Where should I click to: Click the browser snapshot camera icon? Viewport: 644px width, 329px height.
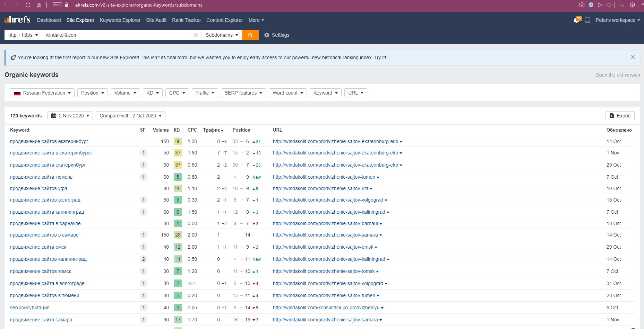[x=582, y=5]
